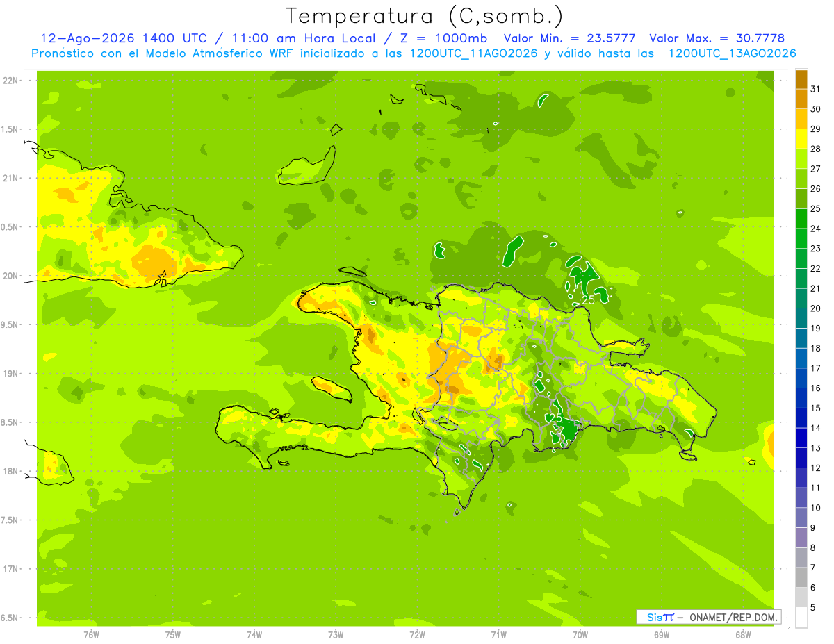Image resolution: width=834 pixels, height=644 pixels.
Task: Pick the green swatch between 24 and 25
Action: coord(801,218)
